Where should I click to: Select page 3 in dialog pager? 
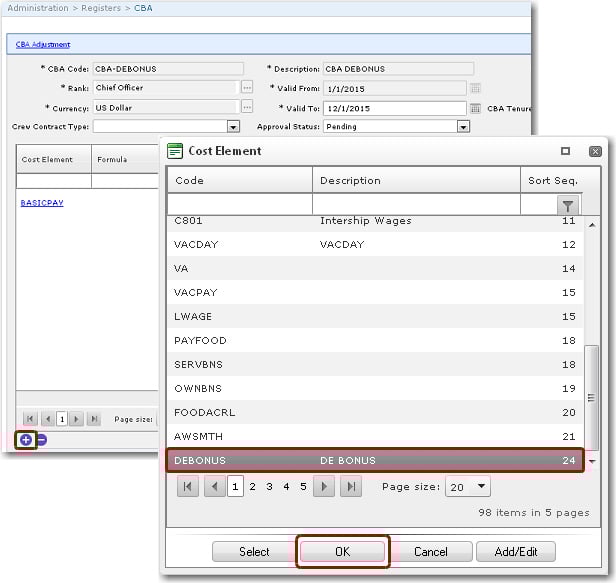point(269,487)
